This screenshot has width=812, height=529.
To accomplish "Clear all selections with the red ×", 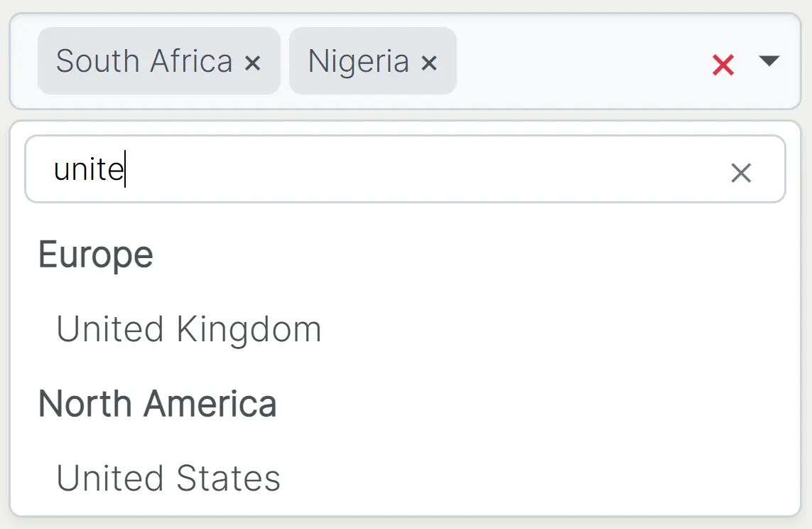I will coord(722,65).
